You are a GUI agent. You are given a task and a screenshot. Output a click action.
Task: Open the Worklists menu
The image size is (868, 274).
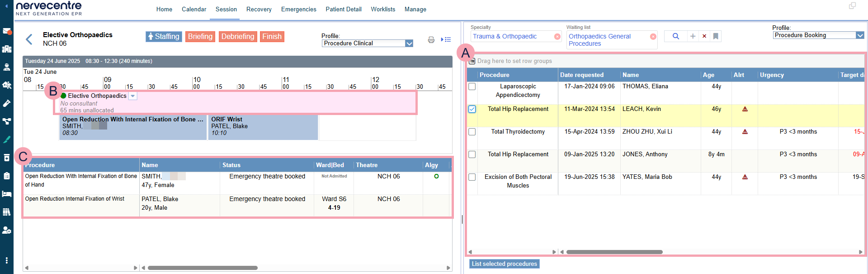pyautogui.click(x=382, y=9)
